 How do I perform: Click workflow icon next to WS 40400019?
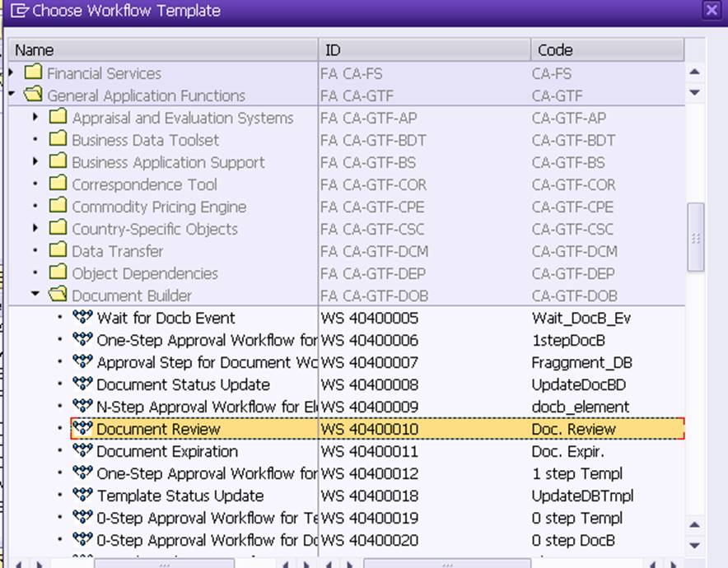82,517
